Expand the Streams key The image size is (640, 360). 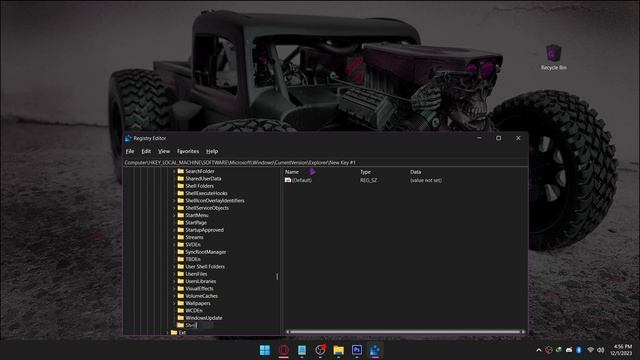click(x=174, y=238)
